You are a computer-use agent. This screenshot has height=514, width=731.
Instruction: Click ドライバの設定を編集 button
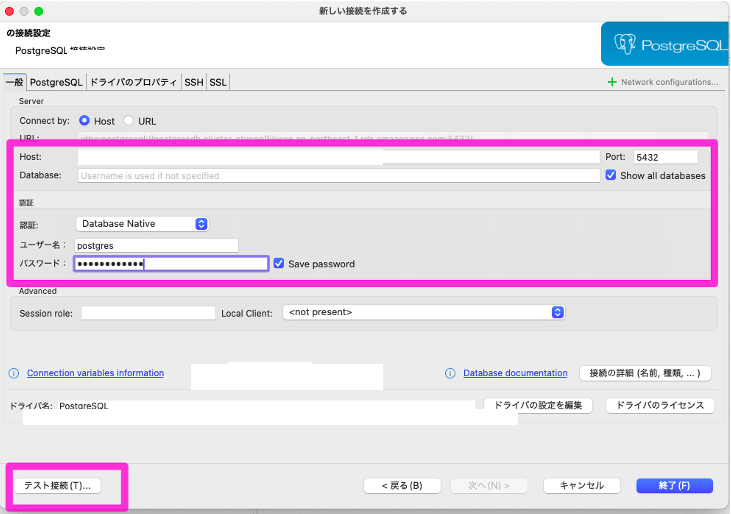[538, 405]
